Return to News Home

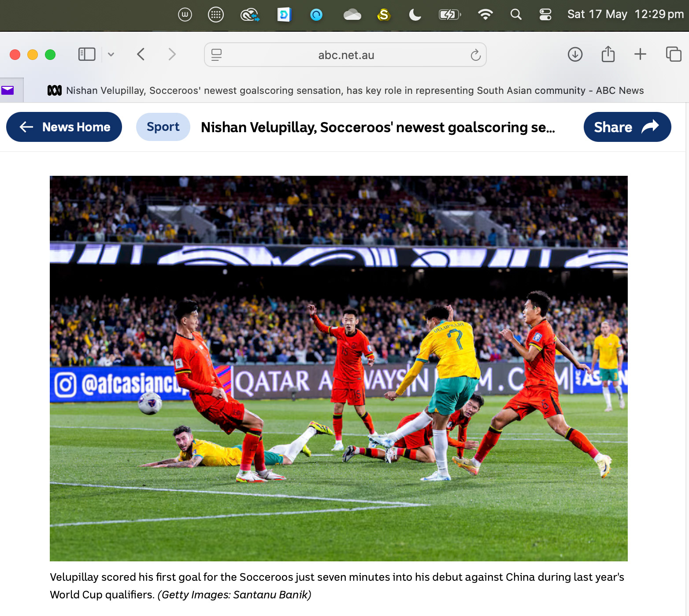tap(64, 127)
